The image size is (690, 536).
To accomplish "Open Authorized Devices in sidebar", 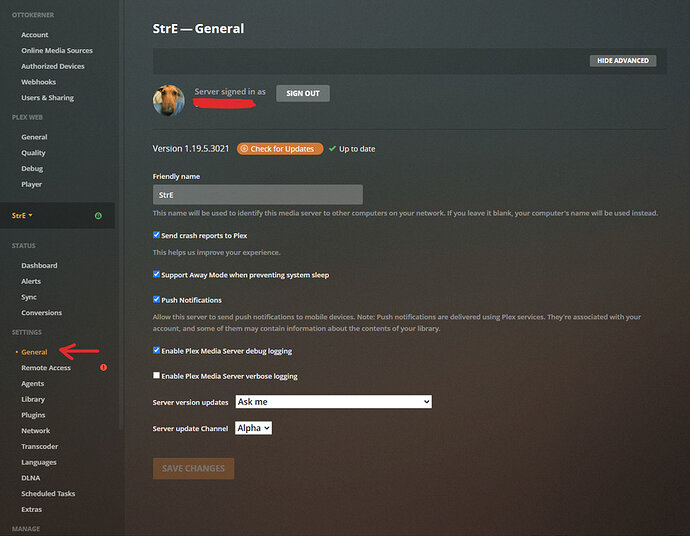I will click(x=53, y=66).
